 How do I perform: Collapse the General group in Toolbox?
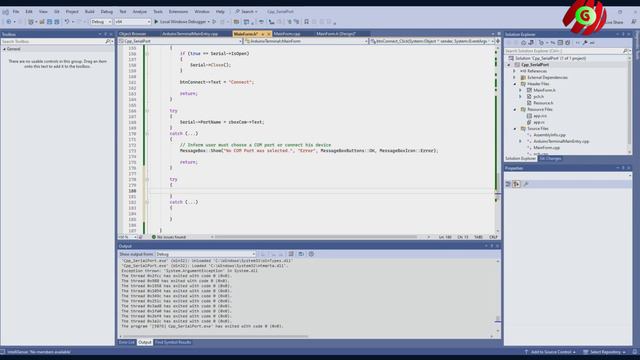pos(4,49)
